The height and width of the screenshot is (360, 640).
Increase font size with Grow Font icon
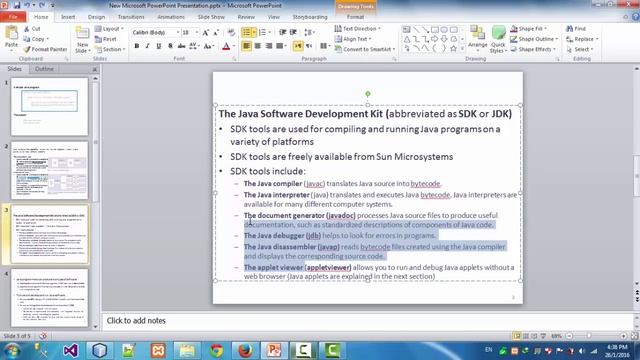(x=206, y=33)
